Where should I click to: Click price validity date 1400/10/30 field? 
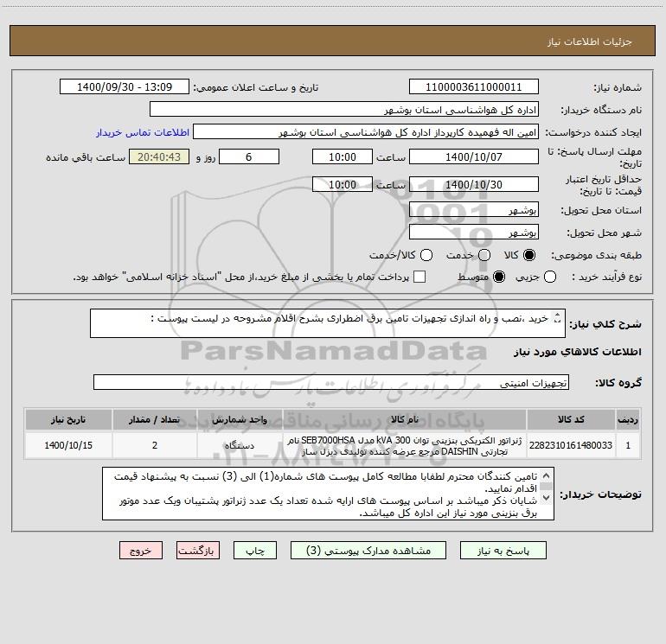coord(474,185)
